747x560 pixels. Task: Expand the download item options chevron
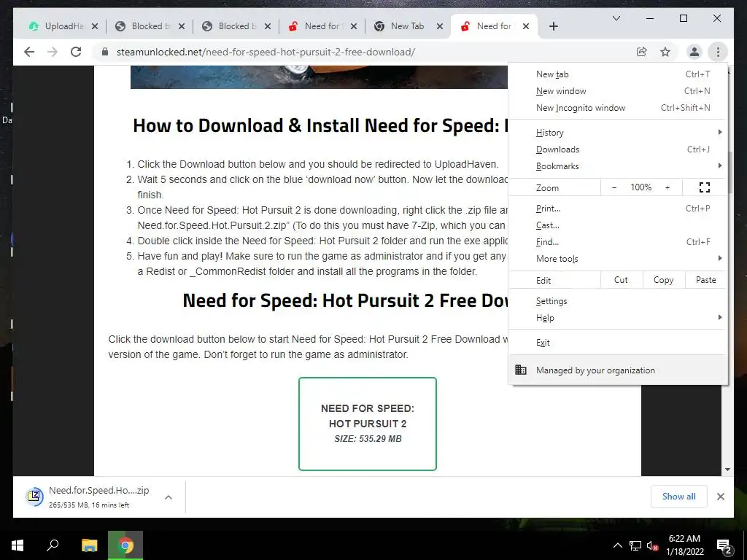click(169, 497)
